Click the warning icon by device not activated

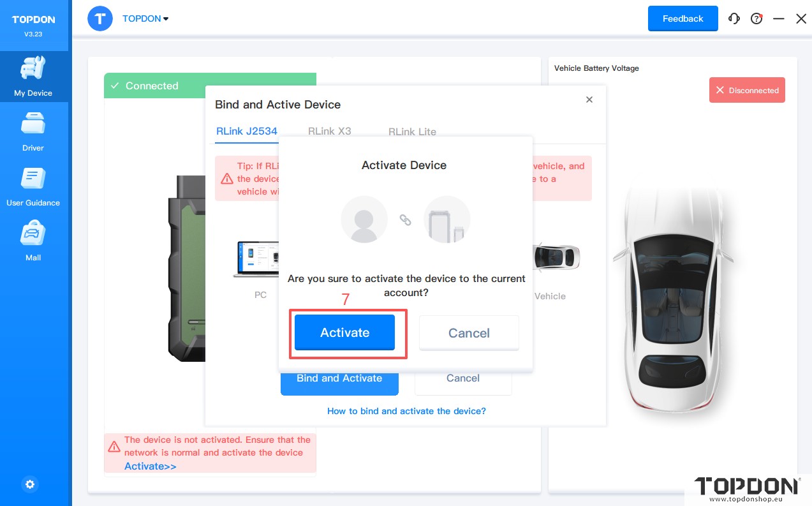point(114,446)
